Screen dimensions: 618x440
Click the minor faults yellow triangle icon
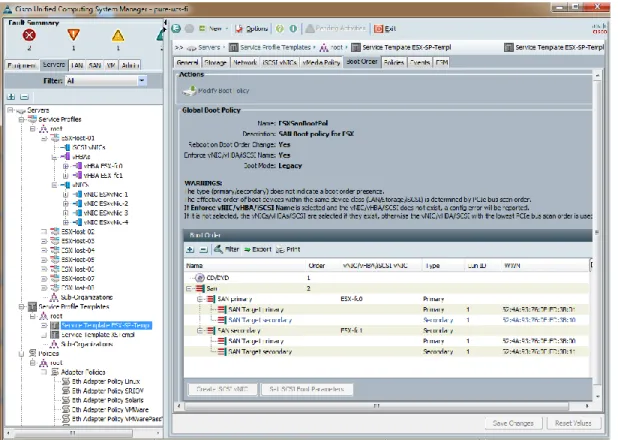[118, 35]
